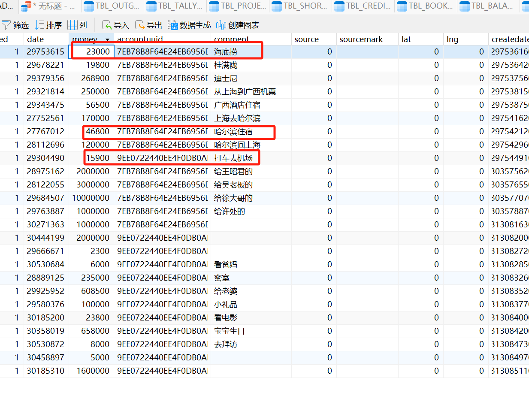The image size is (529, 420).
Task: Open the TBL_PROJE... tab
Action: point(237,6)
